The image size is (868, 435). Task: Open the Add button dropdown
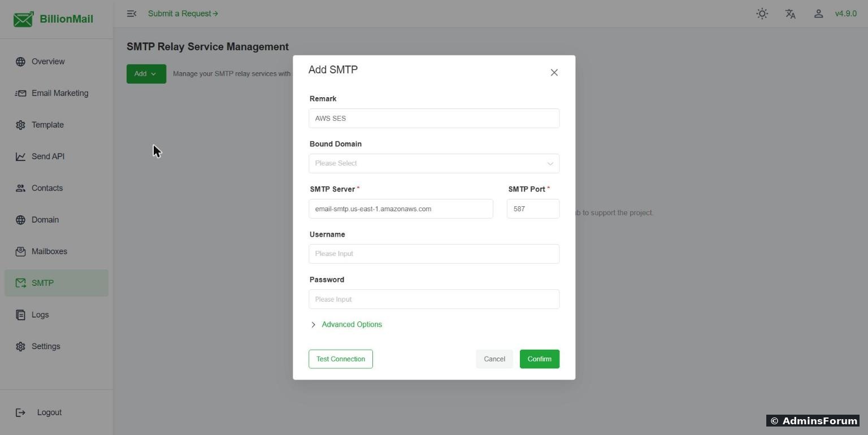(146, 74)
